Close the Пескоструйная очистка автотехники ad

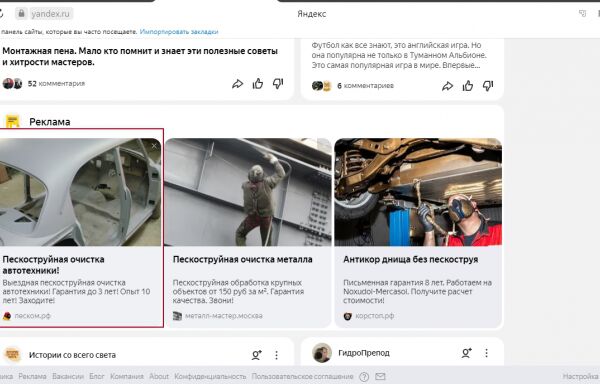tap(154, 146)
